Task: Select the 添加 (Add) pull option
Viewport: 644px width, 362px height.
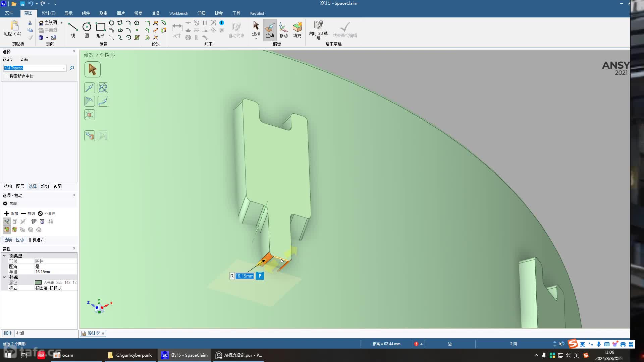Action: point(11,214)
